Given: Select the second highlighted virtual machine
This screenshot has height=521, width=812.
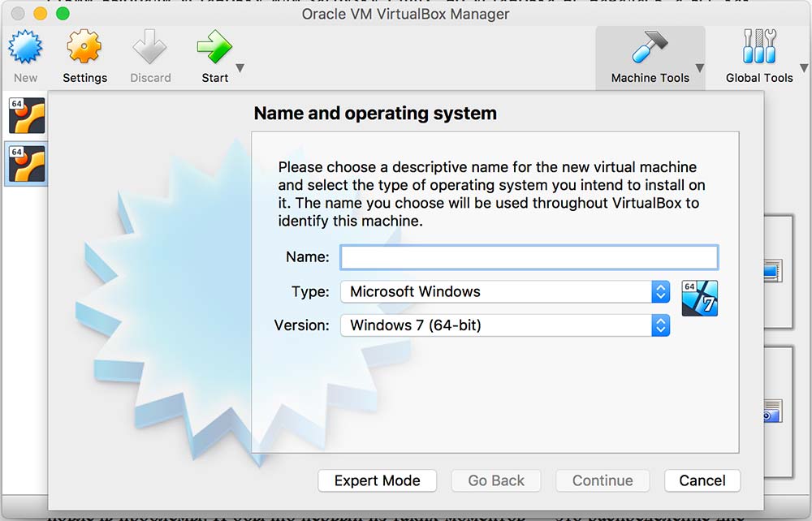Looking at the screenshot, I should [26, 164].
